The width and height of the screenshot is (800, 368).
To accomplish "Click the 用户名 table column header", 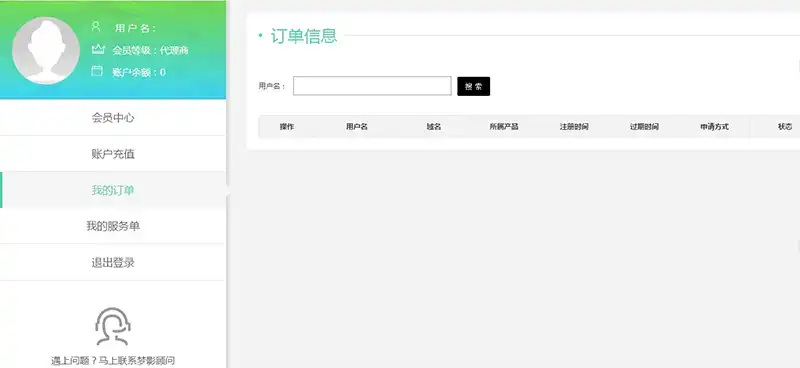I will pos(357,127).
